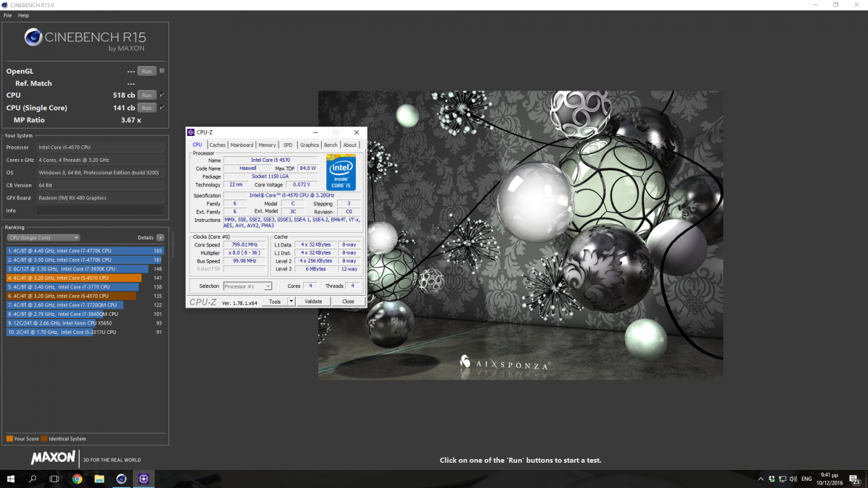Image resolution: width=868 pixels, height=488 pixels.
Task: Launch Chrome from the taskbar
Action: [x=77, y=479]
